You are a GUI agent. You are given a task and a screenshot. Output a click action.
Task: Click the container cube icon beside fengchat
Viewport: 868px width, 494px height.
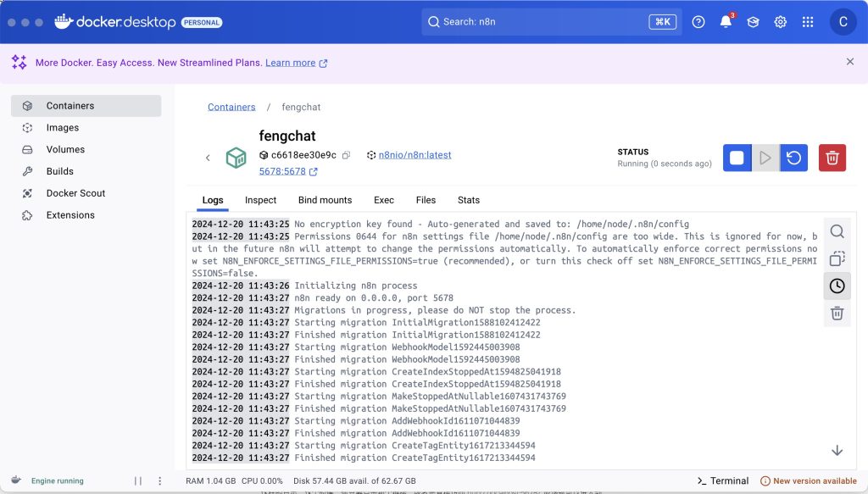point(236,158)
